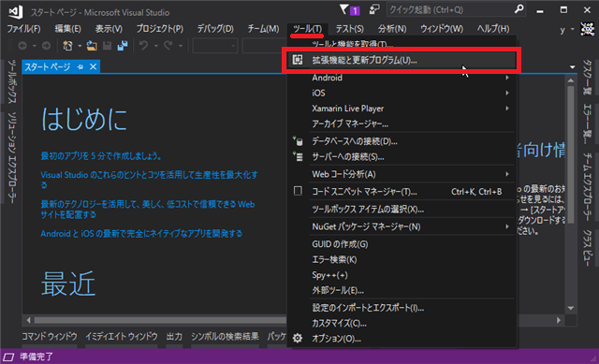Open link about Visual Studio のヒントとコツ

150,180
